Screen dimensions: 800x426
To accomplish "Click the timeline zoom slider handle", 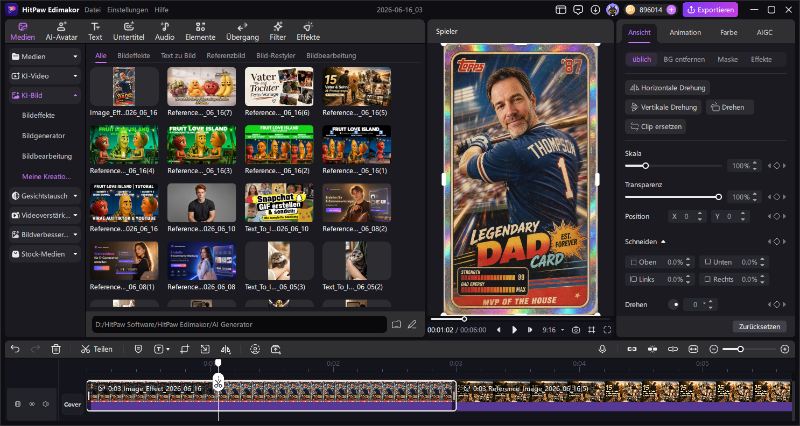I will (x=740, y=349).
